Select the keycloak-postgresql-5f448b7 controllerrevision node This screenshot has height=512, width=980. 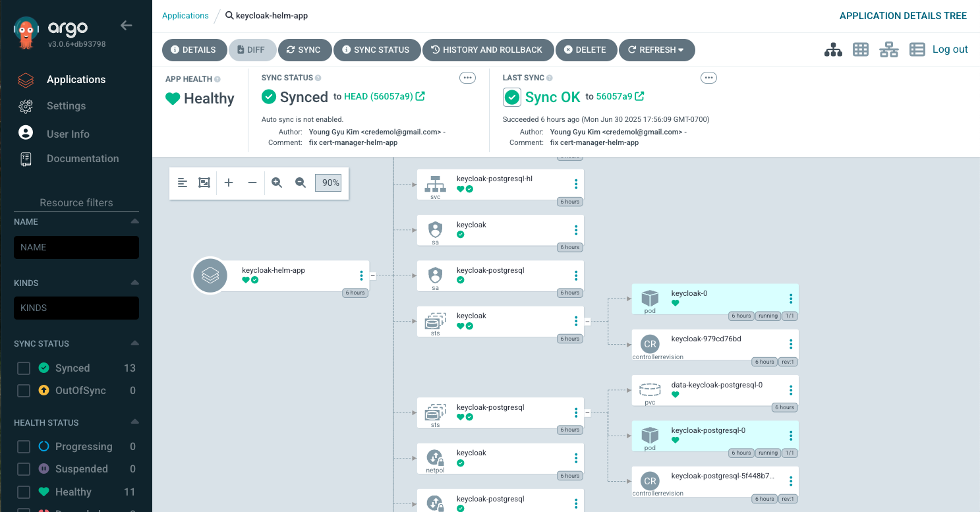point(715,482)
